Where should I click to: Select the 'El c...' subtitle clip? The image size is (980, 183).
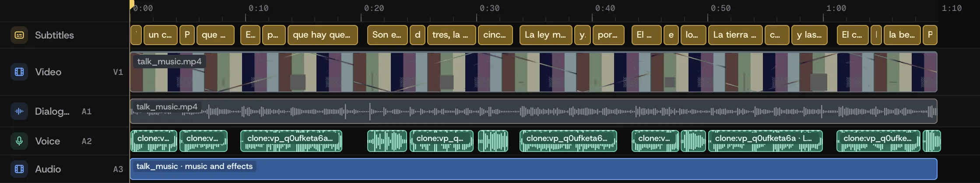tap(853, 35)
